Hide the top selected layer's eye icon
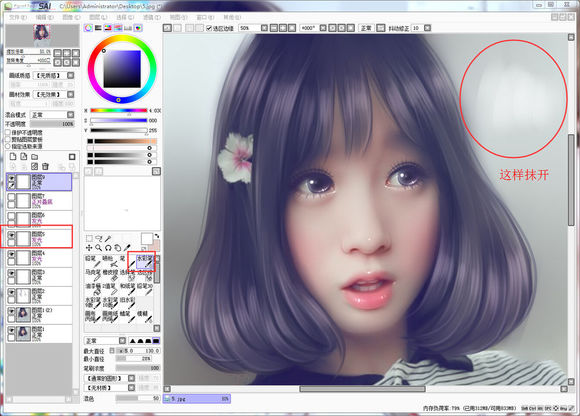The width and height of the screenshot is (580, 416). [x=11, y=178]
